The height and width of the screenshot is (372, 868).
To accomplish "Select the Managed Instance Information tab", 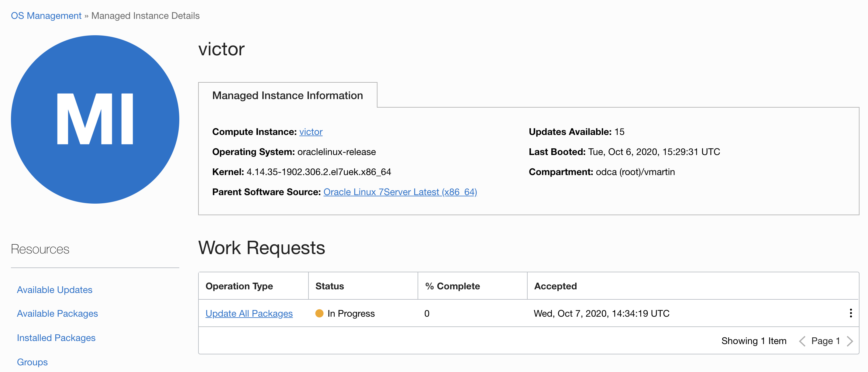I will pyautogui.click(x=288, y=95).
